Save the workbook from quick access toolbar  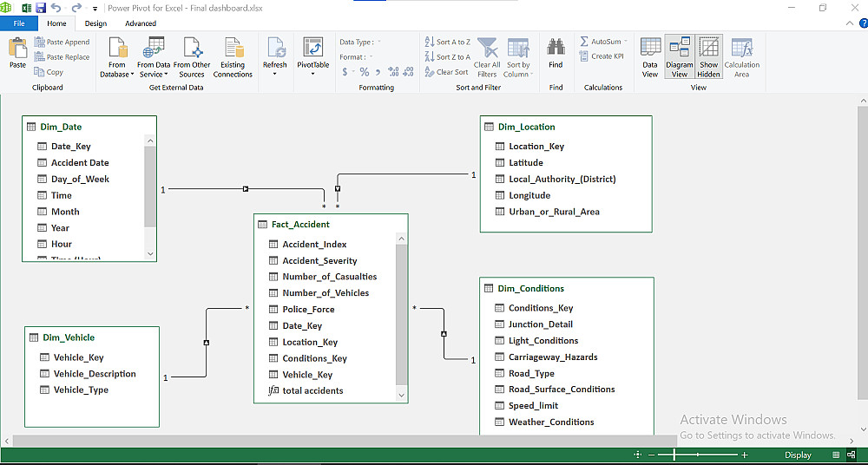click(41, 9)
